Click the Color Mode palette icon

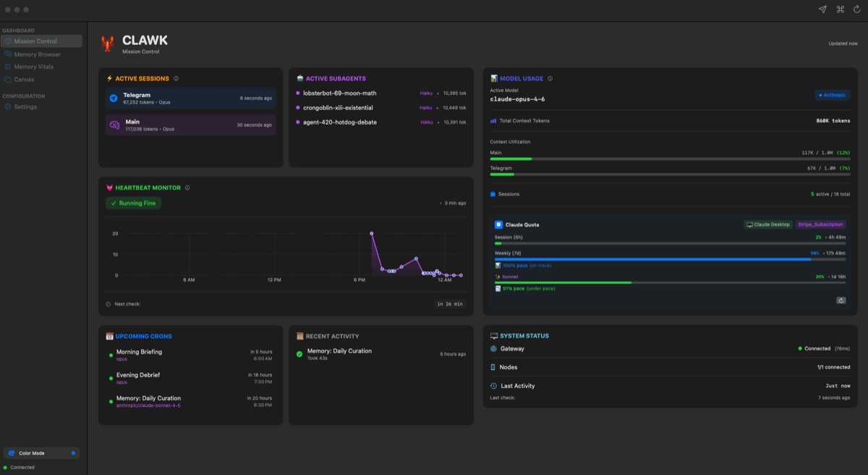tap(11, 453)
